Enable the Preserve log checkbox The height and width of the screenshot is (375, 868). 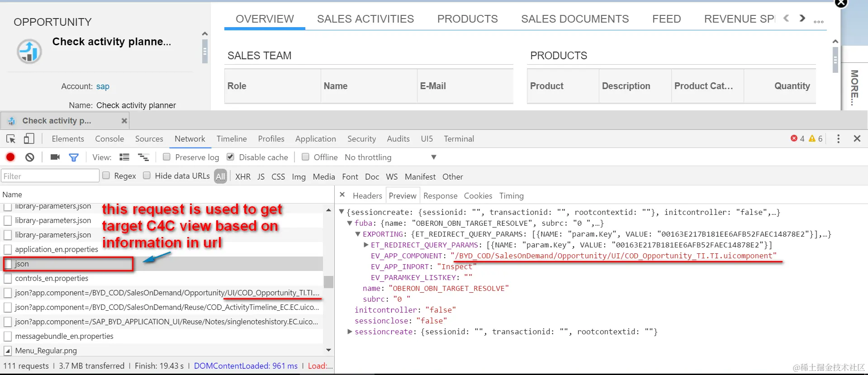[166, 157]
